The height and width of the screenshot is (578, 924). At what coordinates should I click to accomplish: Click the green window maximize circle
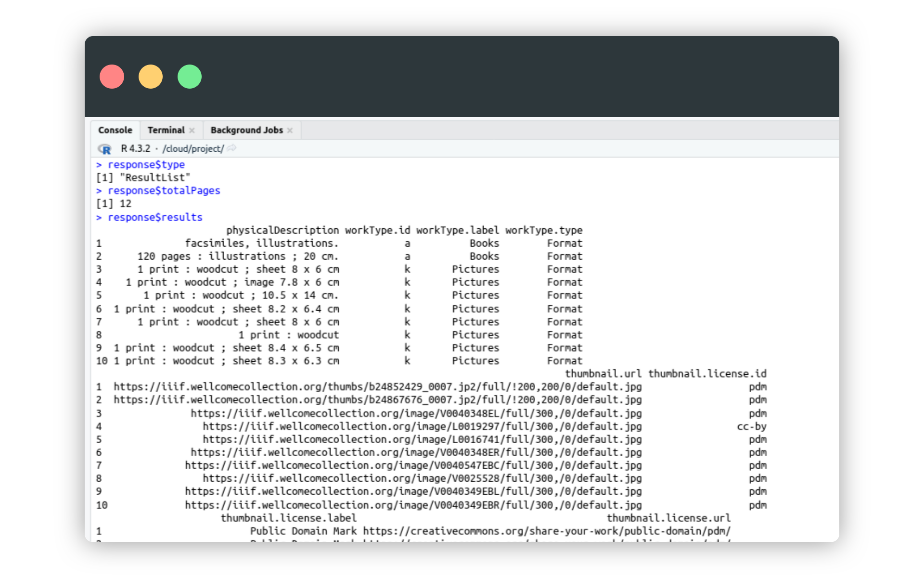190,77
